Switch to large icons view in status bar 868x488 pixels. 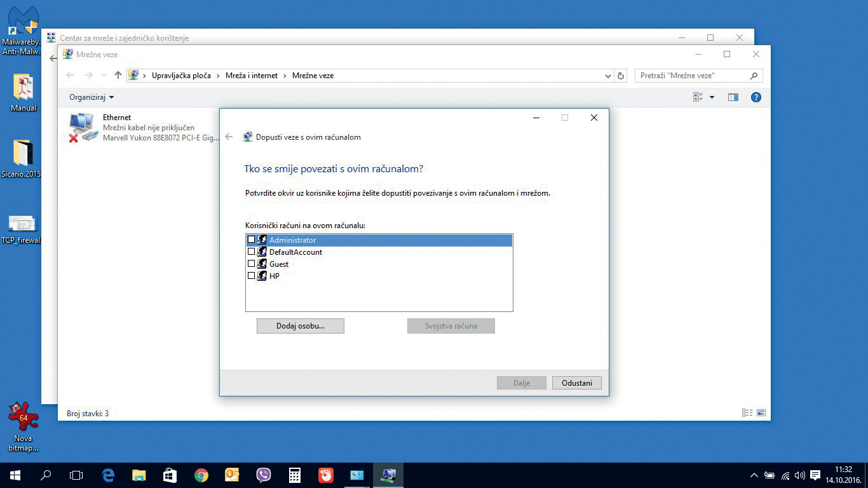coord(761,413)
